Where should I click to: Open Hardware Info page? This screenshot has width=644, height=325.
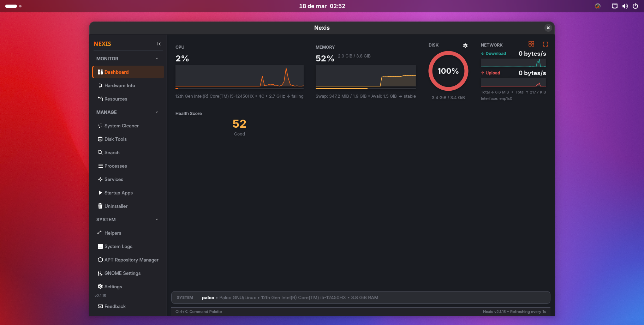tap(119, 85)
